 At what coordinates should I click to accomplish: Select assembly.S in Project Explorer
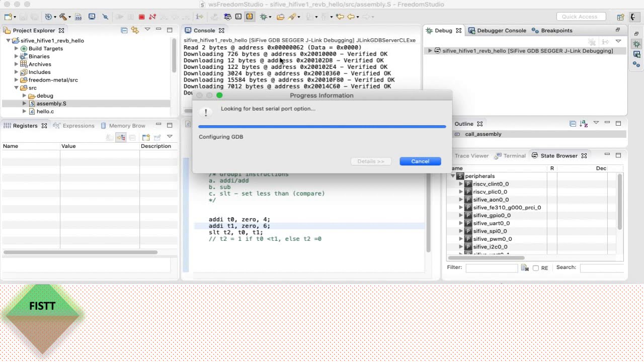click(x=51, y=104)
